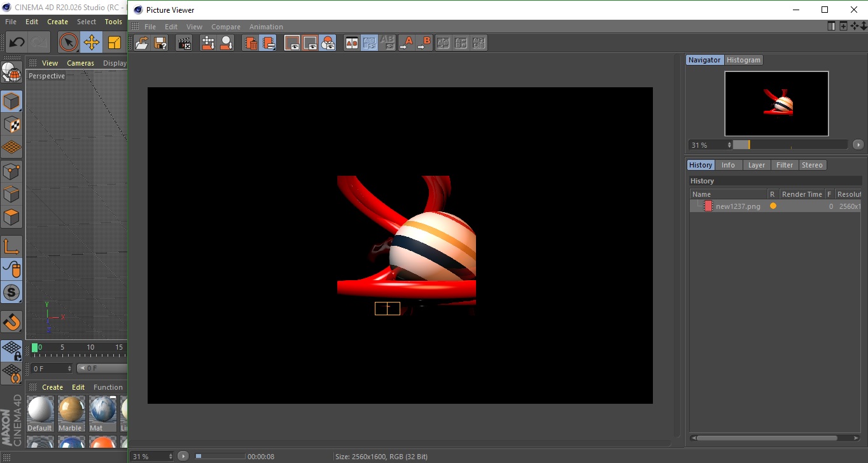Click the navigator preview thumbnail
This screenshot has width=868, height=463.
click(x=776, y=103)
